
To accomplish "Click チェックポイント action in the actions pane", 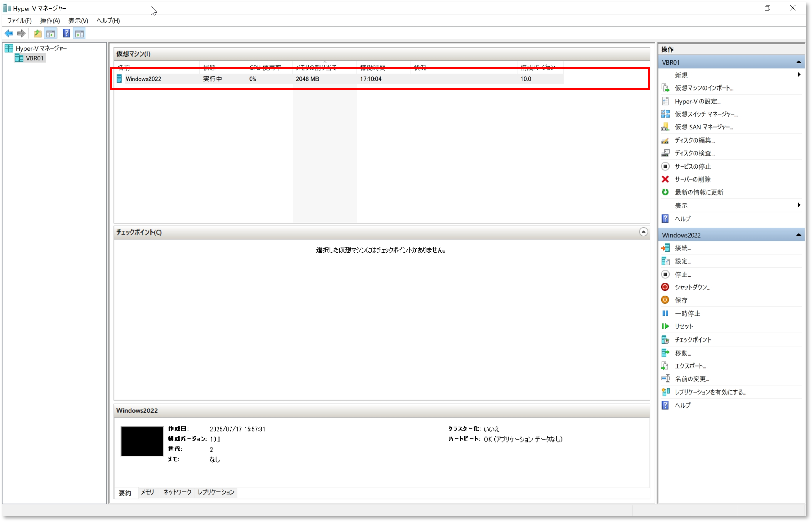I will tap(693, 340).
